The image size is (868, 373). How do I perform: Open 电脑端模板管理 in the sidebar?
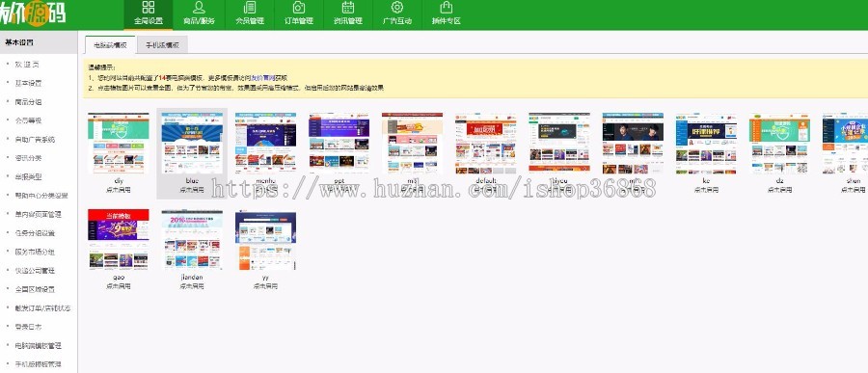point(39,346)
